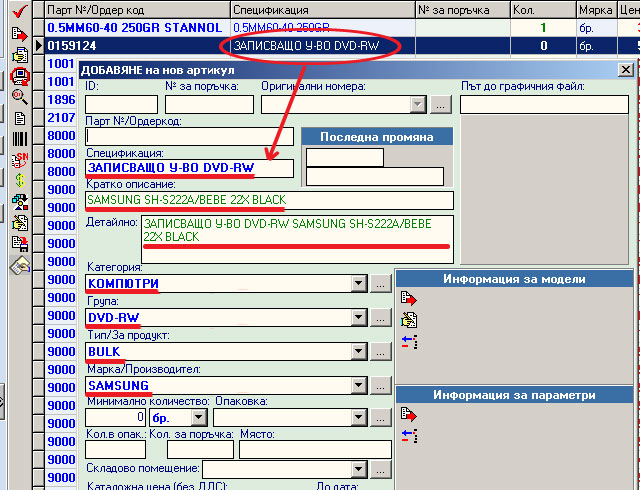Click the Кол. column header

pos(544,10)
